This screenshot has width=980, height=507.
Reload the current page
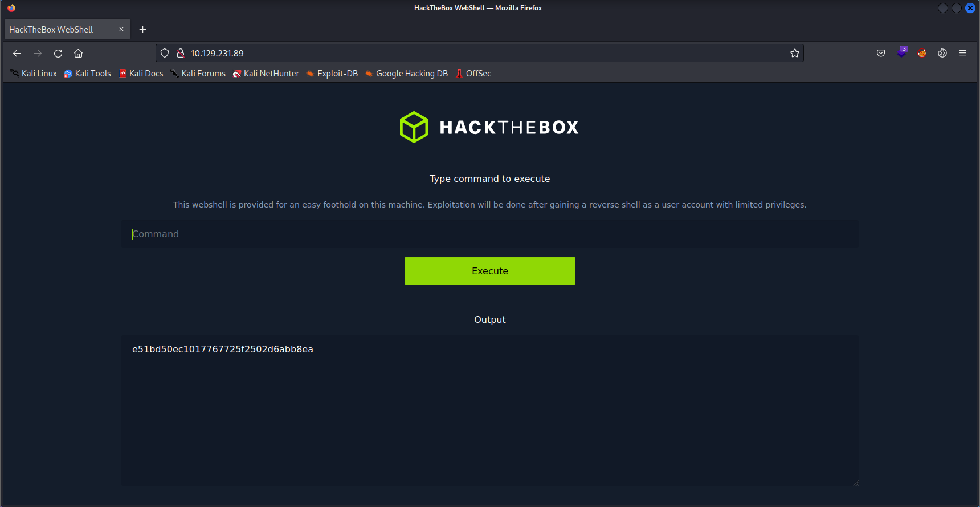(58, 53)
